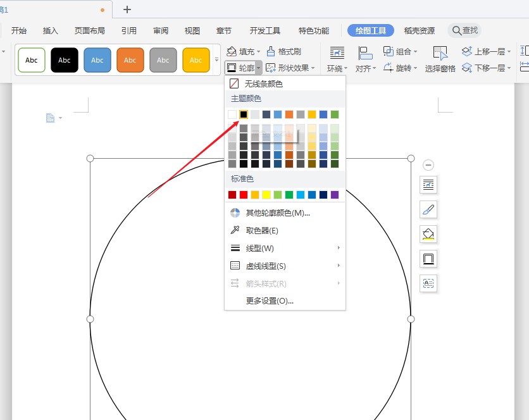Open the 下移一层 dropdown arrow

[509, 68]
